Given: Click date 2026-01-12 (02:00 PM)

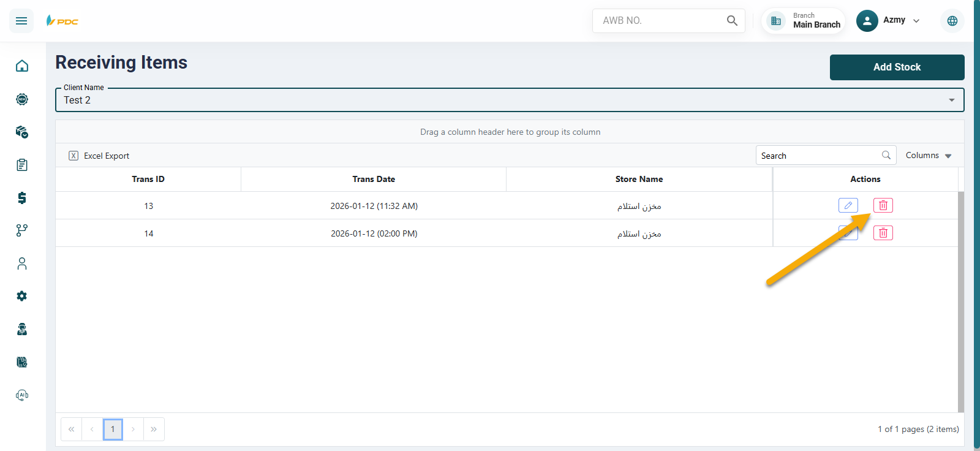Looking at the screenshot, I should [374, 233].
